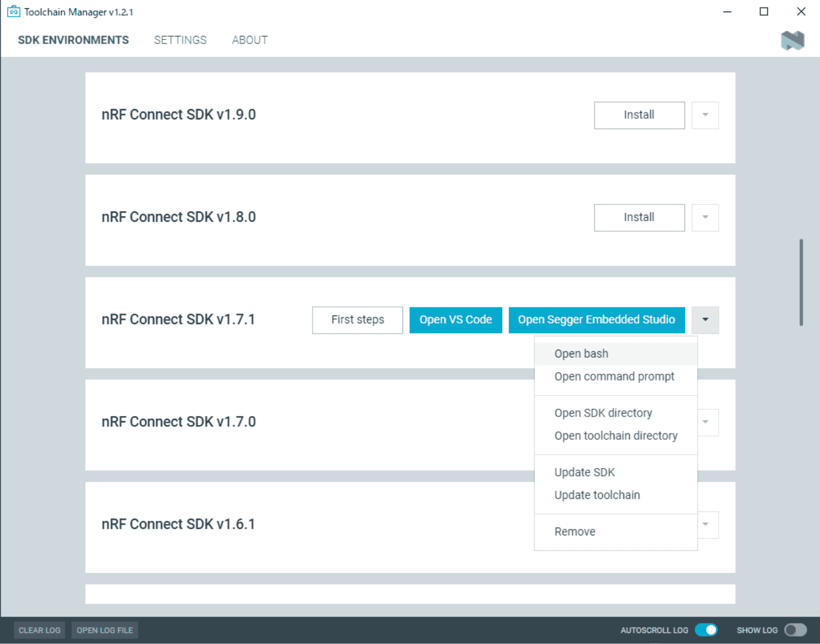The height and width of the screenshot is (644, 820).
Task: Select Update SDK from the menu
Action: tap(585, 472)
